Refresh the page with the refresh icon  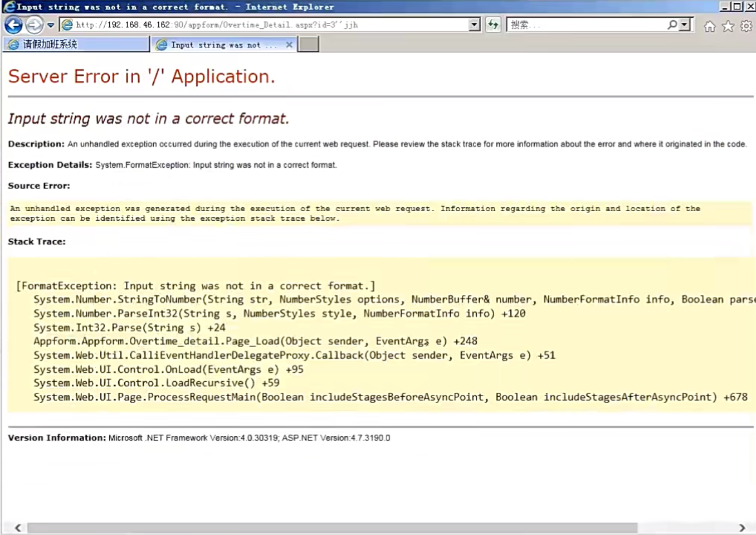tap(493, 25)
